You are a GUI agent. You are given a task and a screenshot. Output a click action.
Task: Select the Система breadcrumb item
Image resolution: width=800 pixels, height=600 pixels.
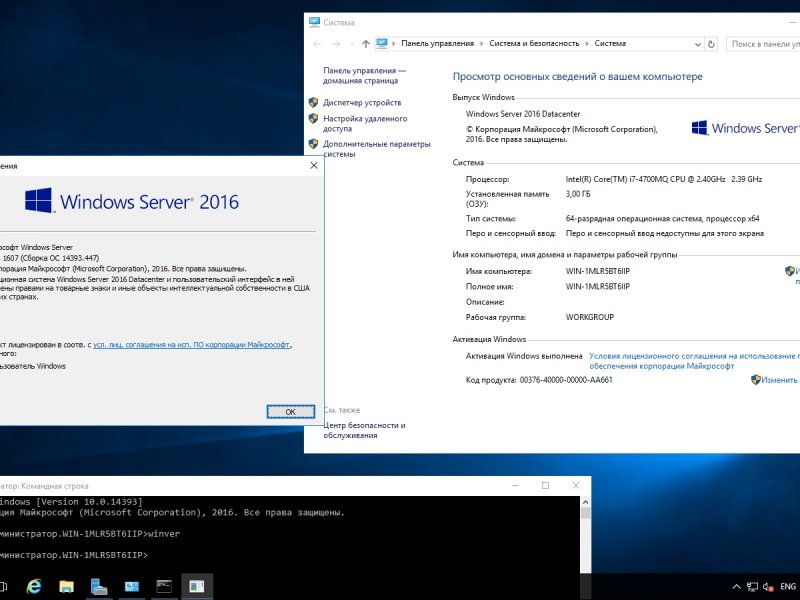click(x=610, y=43)
